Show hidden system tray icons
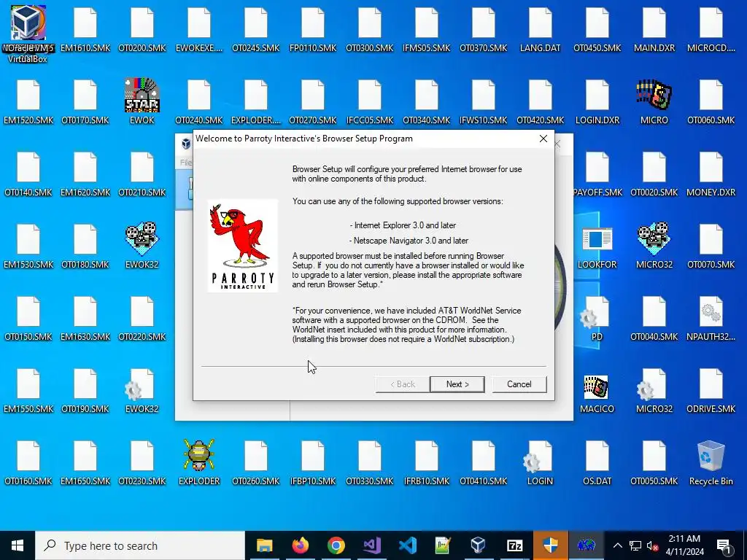Viewport: 747px width, 560px height. click(x=617, y=545)
